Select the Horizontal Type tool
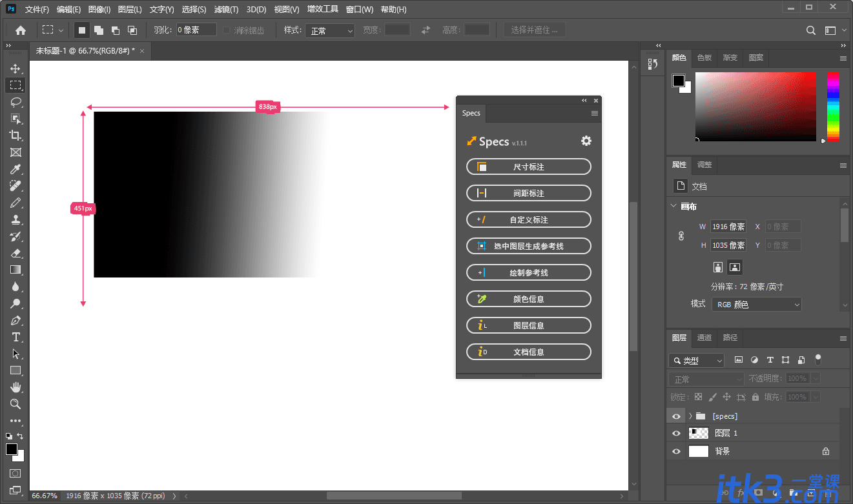The height and width of the screenshot is (504, 853). click(x=15, y=337)
